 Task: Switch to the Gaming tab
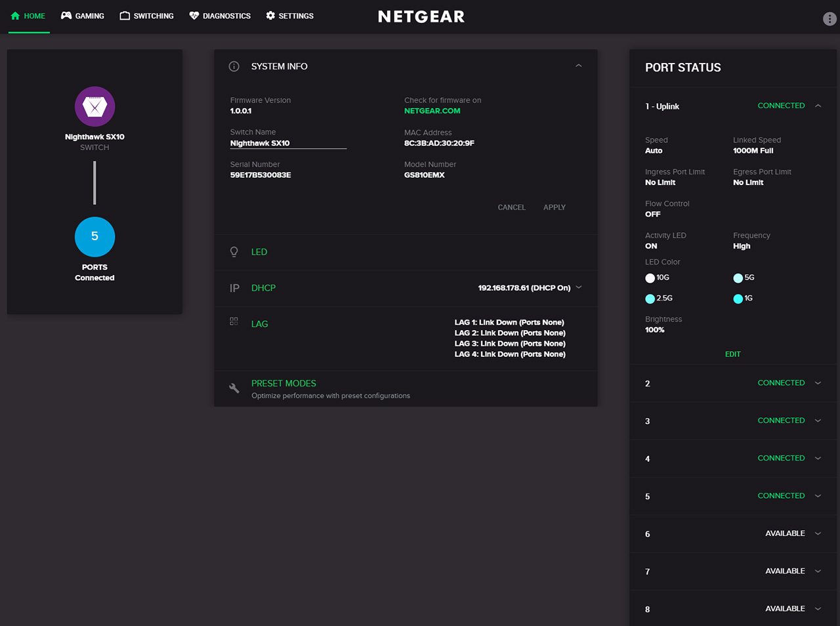[x=83, y=16]
